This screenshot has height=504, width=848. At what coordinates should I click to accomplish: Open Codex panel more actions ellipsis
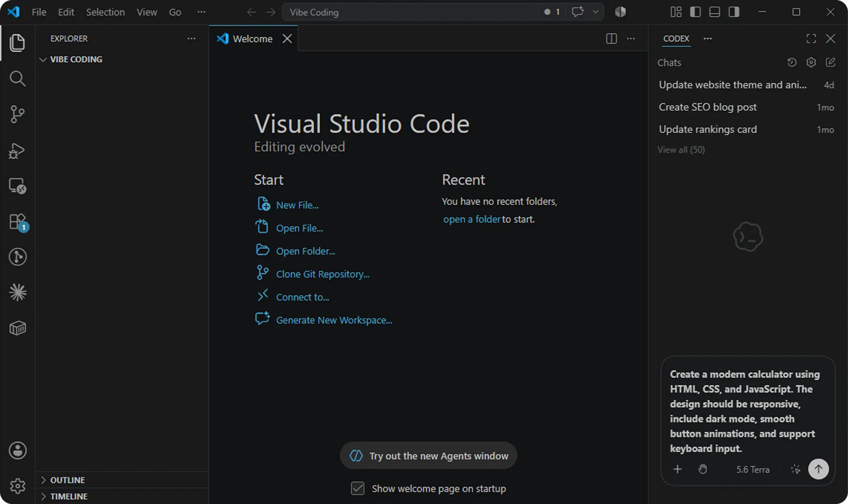tap(707, 38)
